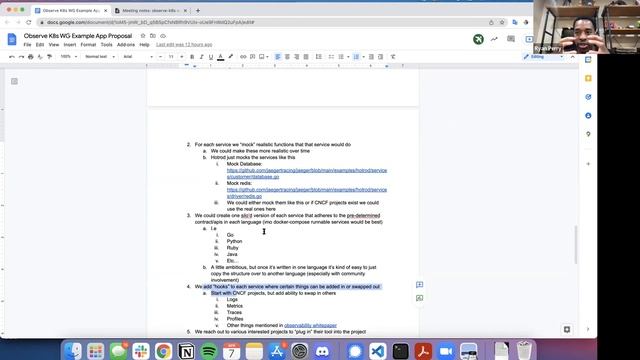Open the Tools menu
The height and width of the screenshot is (360, 640).
(107, 44)
